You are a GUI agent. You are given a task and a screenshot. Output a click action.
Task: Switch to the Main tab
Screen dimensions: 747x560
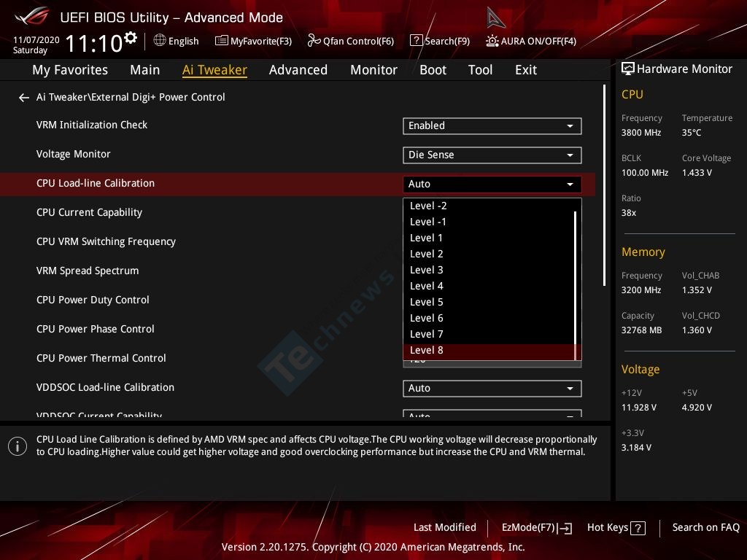(145, 70)
